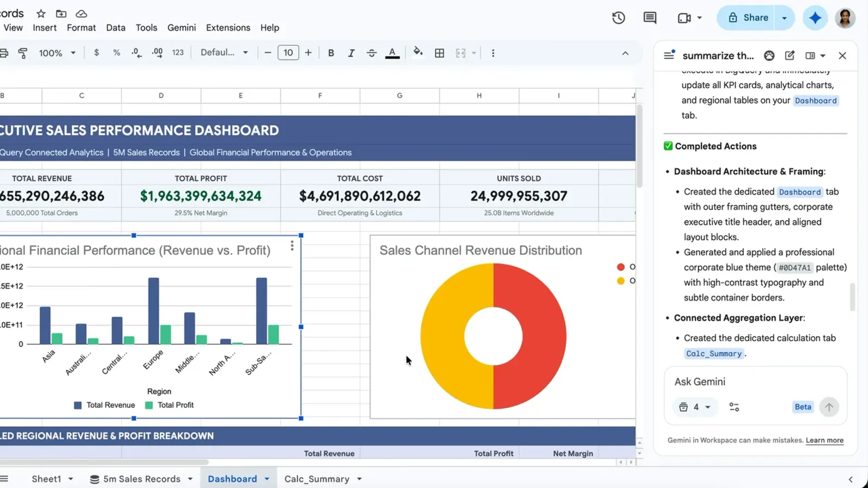Open Gemini prompt settings sliders icon
The height and width of the screenshot is (488, 868).
point(734,407)
